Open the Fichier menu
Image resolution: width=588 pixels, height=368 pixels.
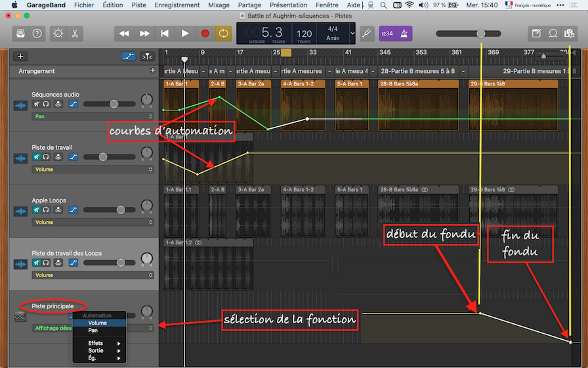[84, 5]
